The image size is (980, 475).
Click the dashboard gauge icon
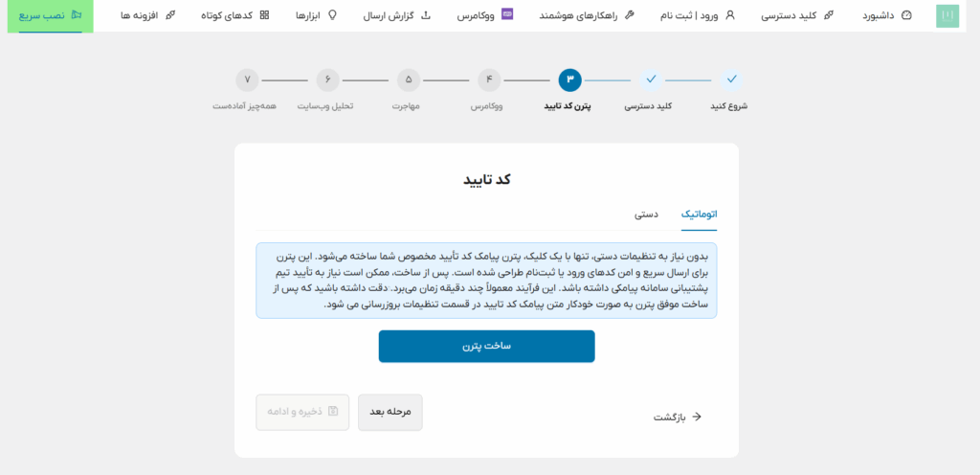coord(906,15)
